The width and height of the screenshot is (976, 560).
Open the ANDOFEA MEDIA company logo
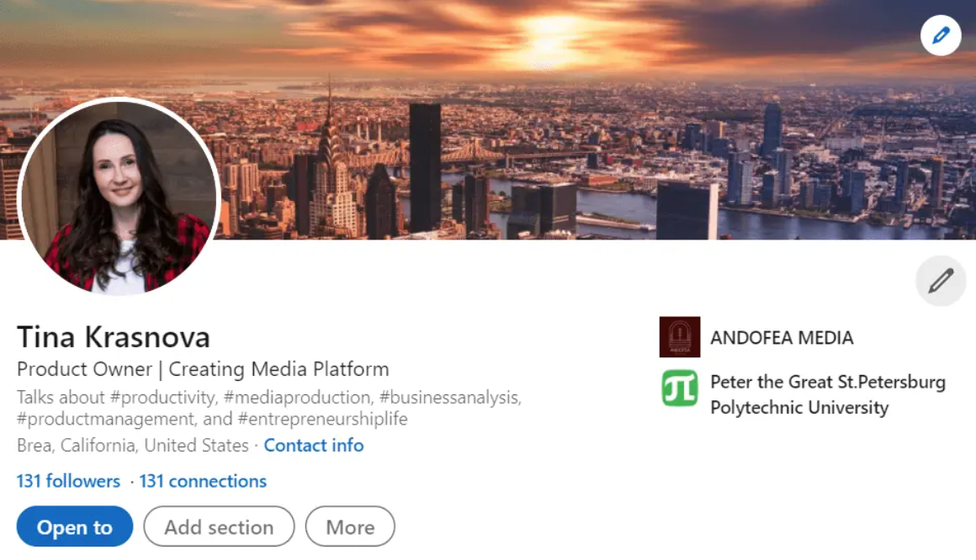680,337
